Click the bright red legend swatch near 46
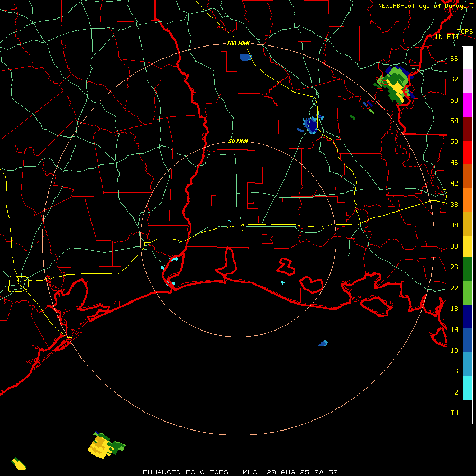Image resolution: width=476 pixels, height=476 pixels. point(467,152)
